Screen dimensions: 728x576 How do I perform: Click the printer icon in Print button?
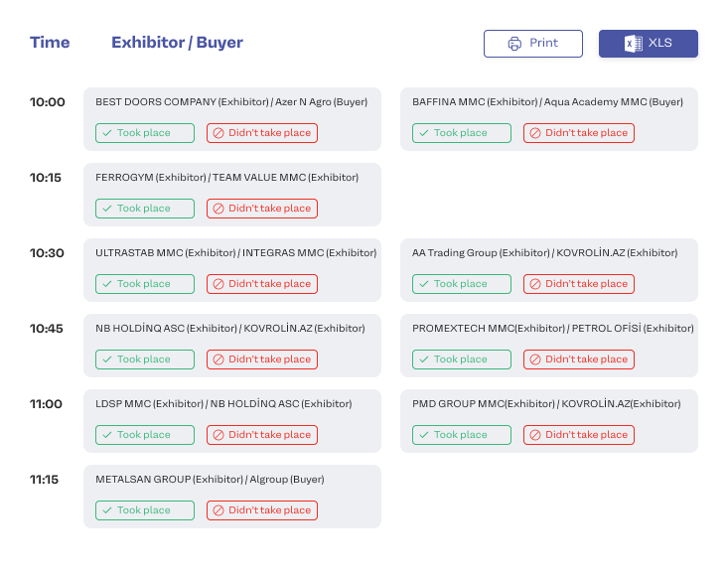pyautogui.click(x=514, y=44)
